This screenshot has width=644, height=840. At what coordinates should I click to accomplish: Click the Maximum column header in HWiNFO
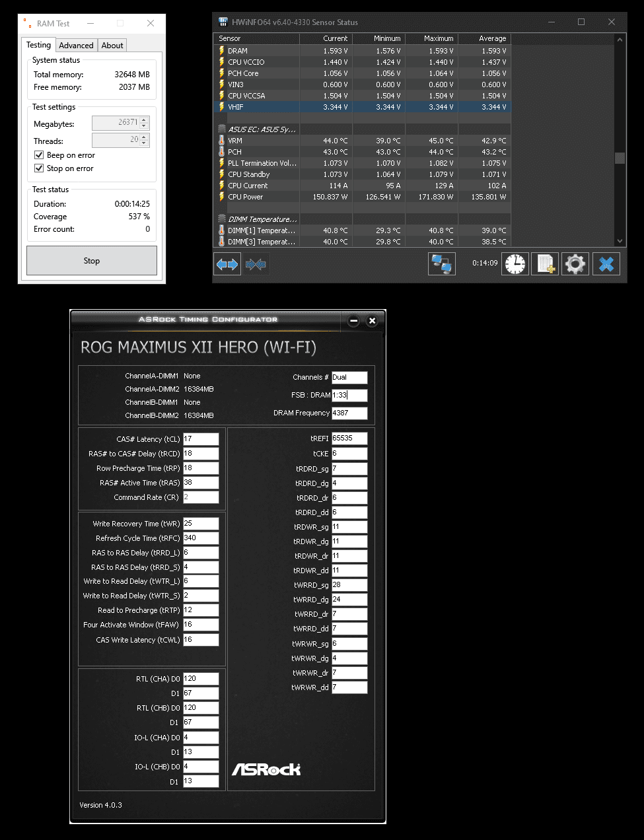[431, 38]
